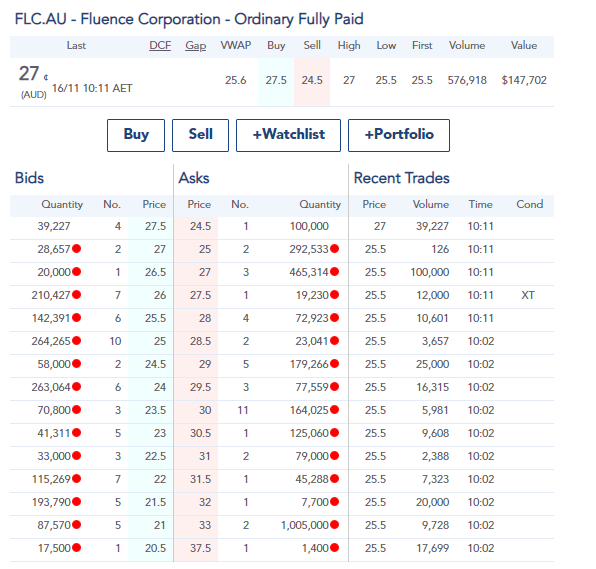
Task: Click the (AUD) currency label
Action: pos(33,94)
